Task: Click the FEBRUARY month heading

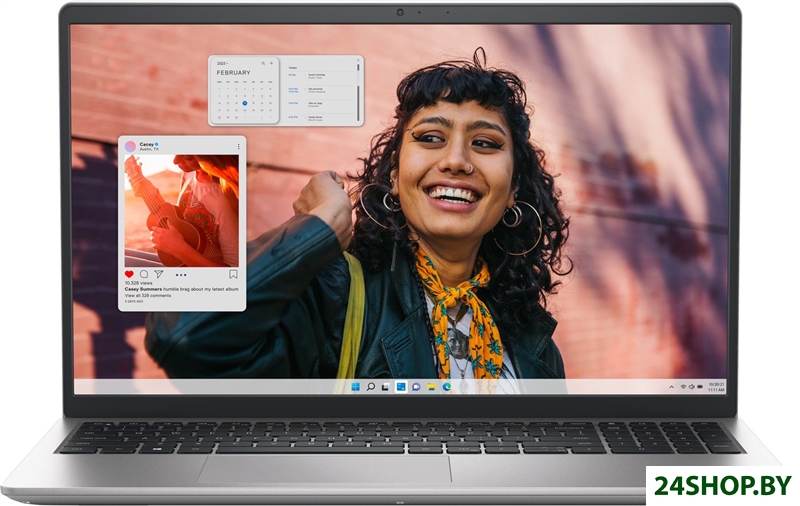Action: point(234,73)
